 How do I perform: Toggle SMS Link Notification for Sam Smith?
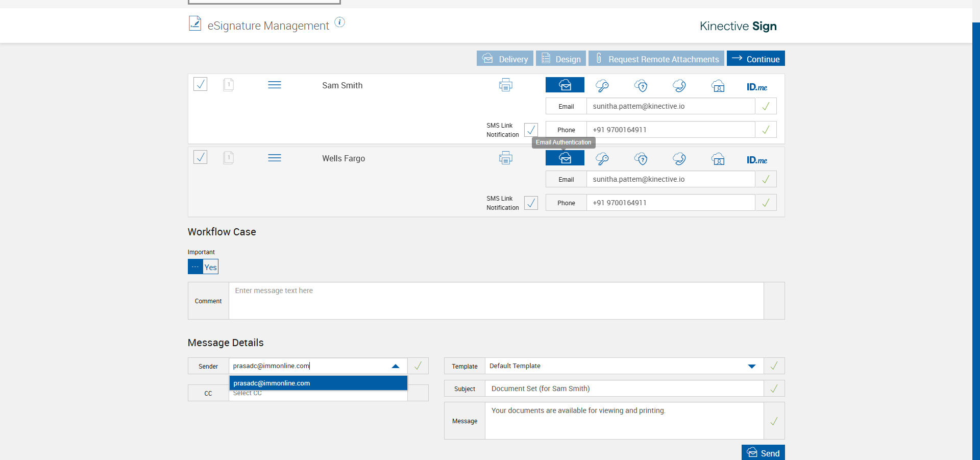(x=531, y=130)
